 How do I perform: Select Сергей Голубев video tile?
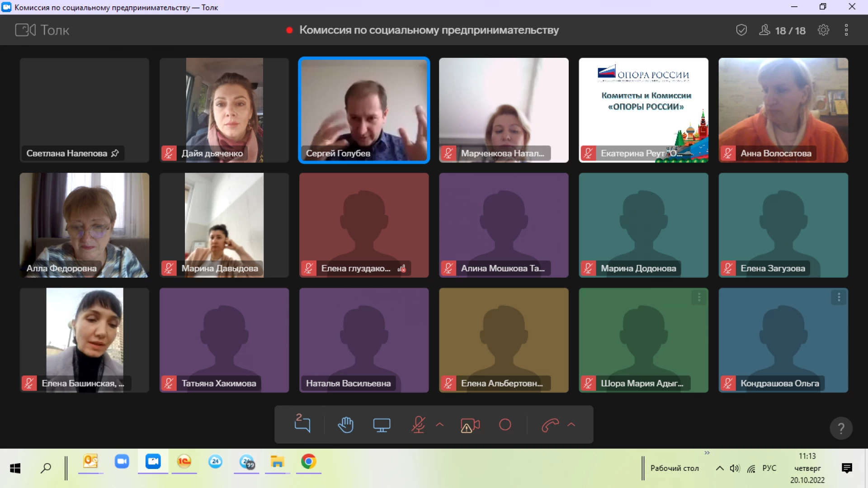[364, 110]
